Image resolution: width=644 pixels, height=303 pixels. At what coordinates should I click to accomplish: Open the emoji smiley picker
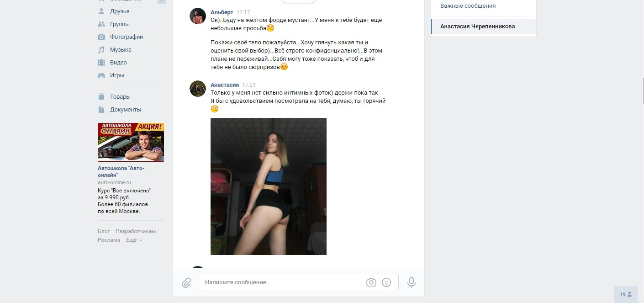click(386, 282)
